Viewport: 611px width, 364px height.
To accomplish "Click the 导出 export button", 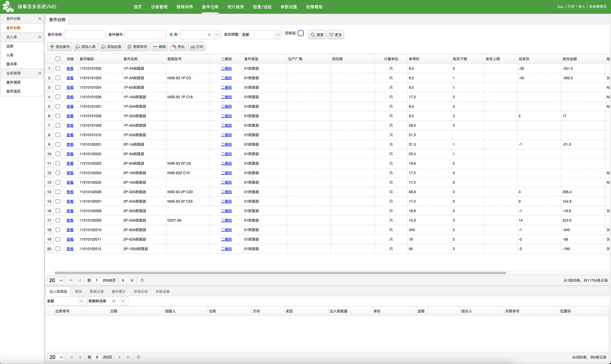I will pyautogui.click(x=178, y=47).
